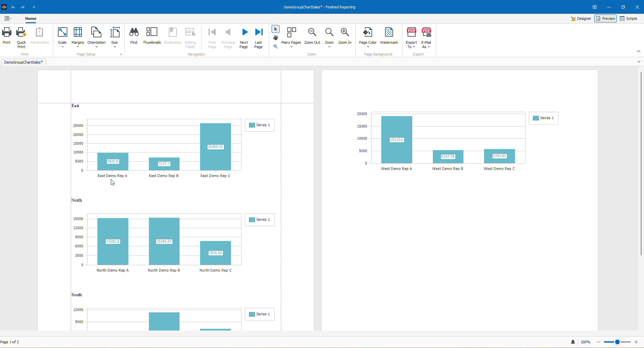644x348 pixels.
Task: Open the page Size dropdown
Action: 115,38
